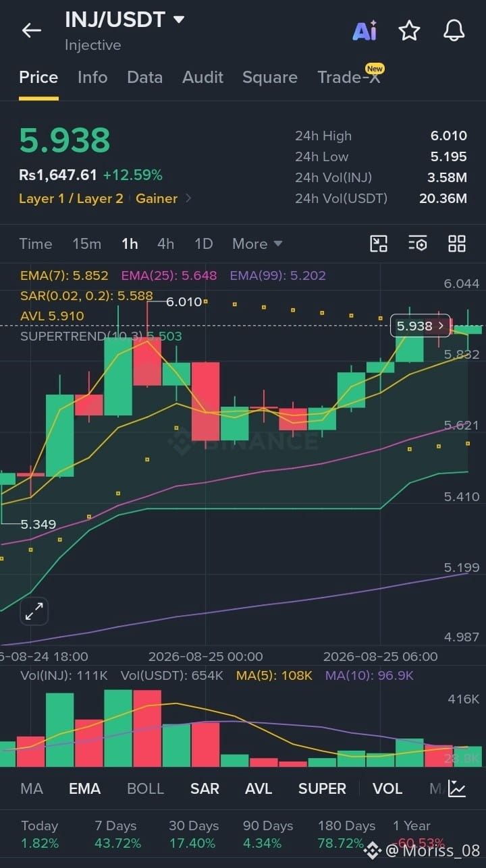Open the INJ/USDT pair selector dropdown
The width and height of the screenshot is (486, 868).
[x=179, y=20]
